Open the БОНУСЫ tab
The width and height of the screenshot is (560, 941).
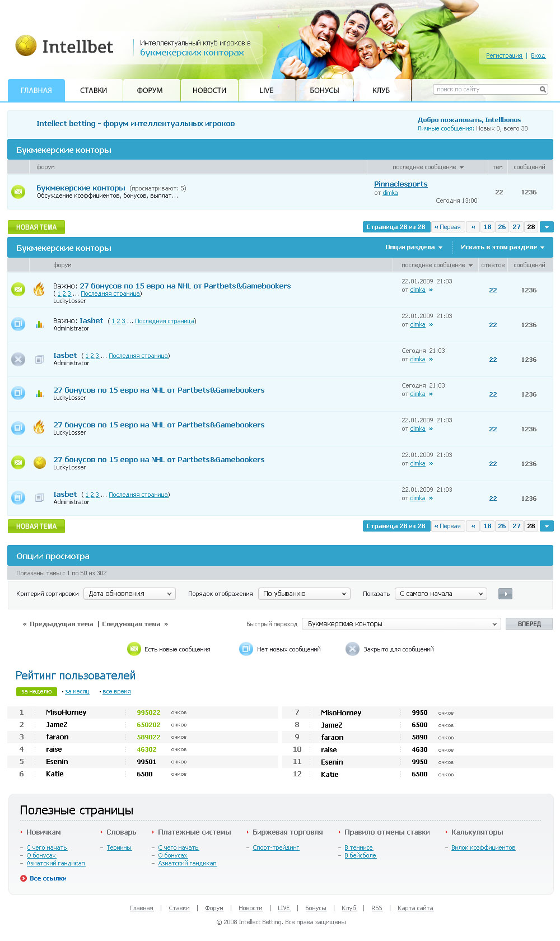pyautogui.click(x=325, y=90)
